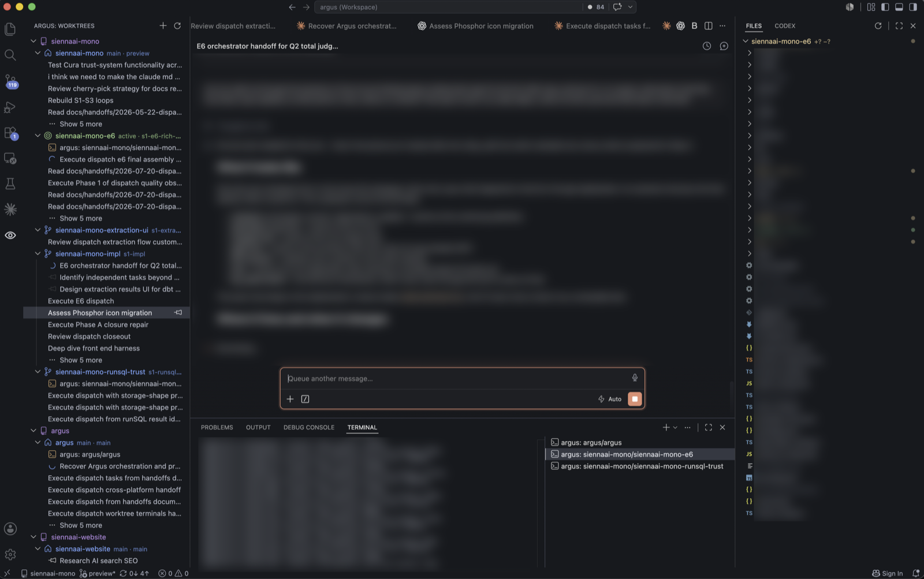Collapse the siennaai-mono-e6 worktree

tap(38, 136)
